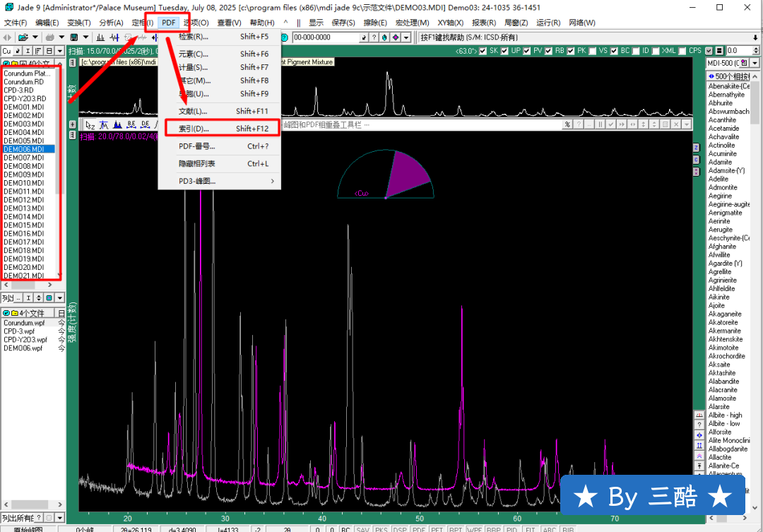
Task: Click the 报表(R) button
Action: point(484,23)
